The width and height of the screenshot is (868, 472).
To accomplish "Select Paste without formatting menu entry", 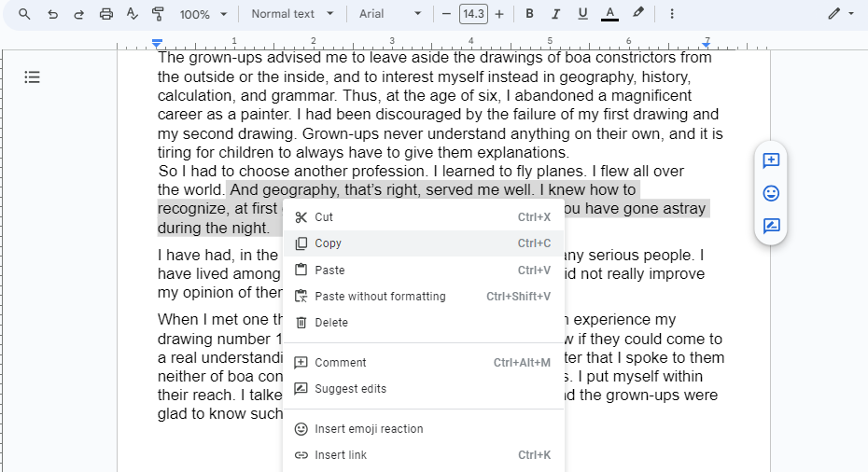I will (380, 297).
